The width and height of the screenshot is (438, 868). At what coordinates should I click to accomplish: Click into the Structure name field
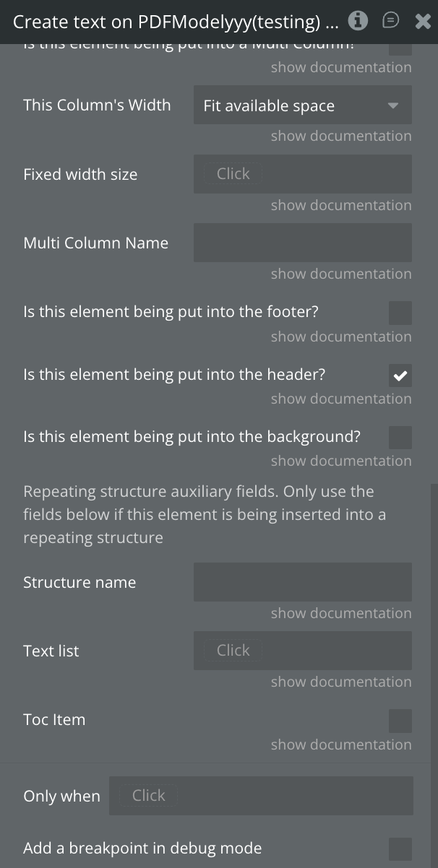[x=302, y=583]
